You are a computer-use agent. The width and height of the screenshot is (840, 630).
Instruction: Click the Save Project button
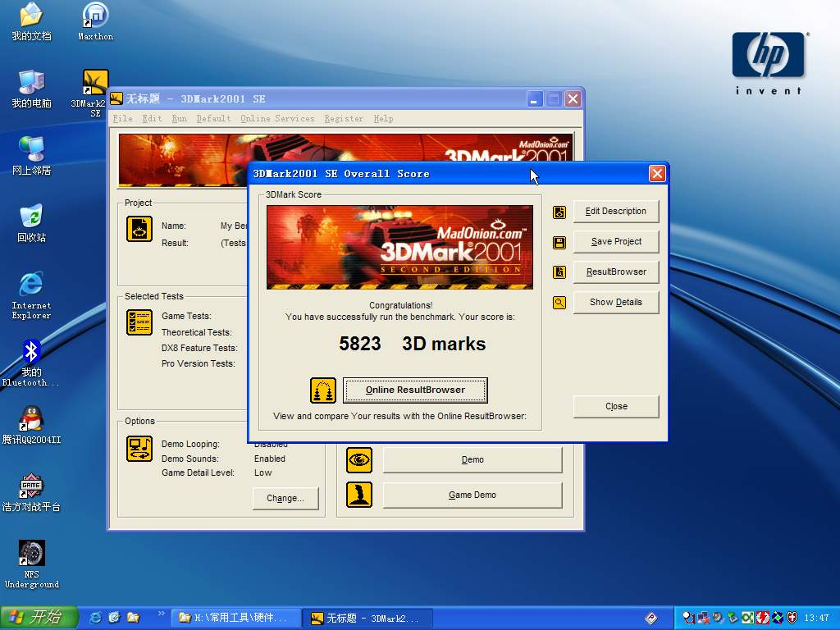point(616,242)
